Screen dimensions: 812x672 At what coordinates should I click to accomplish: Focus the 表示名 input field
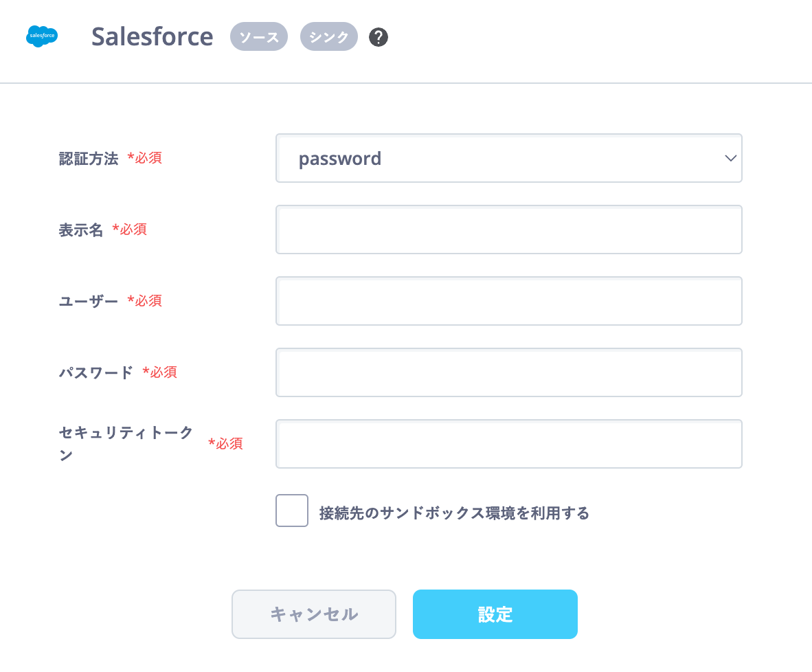pyautogui.click(x=508, y=229)
